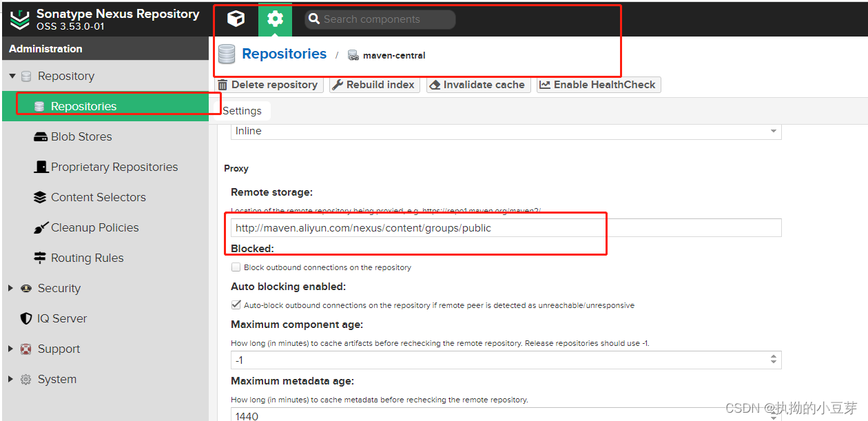
Task: Expand the System tree node
Action: 11,379
